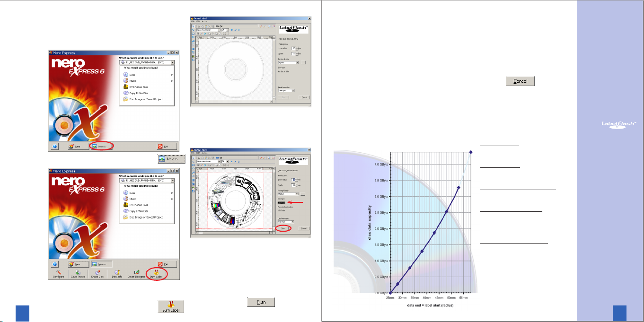Click Nero button in upper Nero Express window
This screenshot has height=322, width=644.
coord(78,147)
